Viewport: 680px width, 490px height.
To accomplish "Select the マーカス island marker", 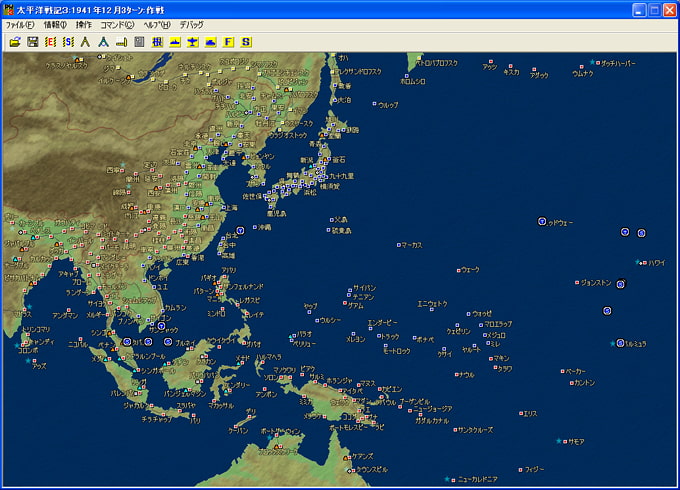I will click(x=399, y=244).
